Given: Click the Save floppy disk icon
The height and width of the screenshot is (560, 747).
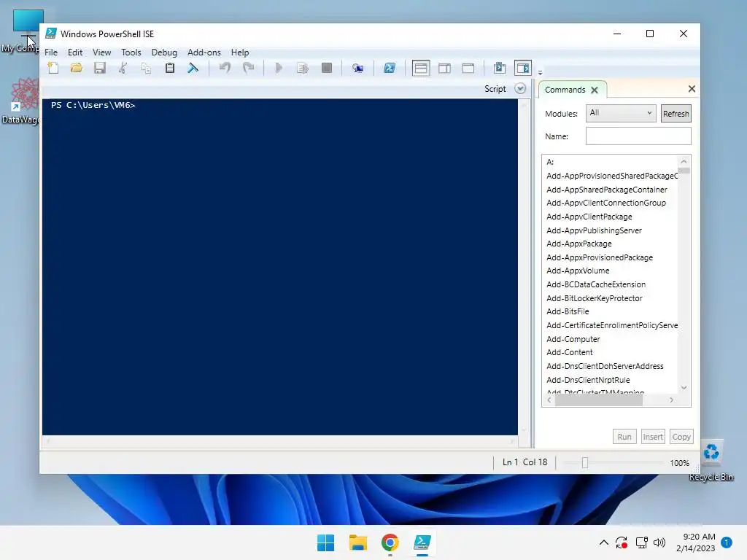Looking at the screenshot, I should point(99,68).
